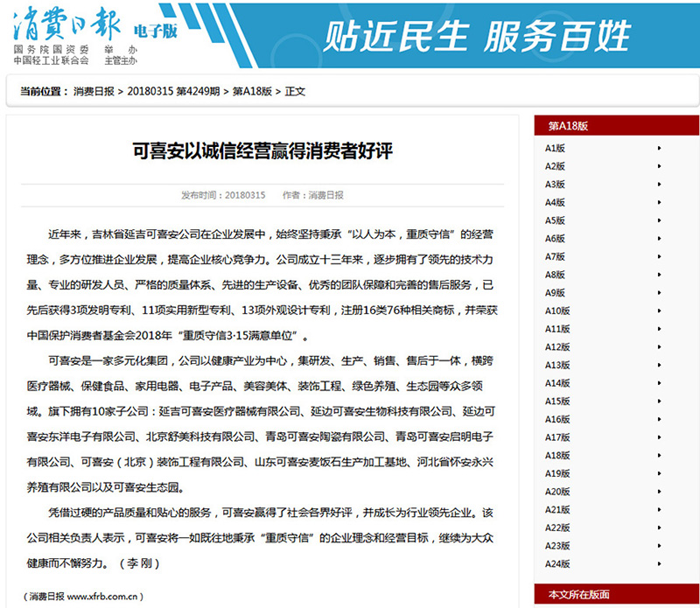Viewport: 700px width, 608px height.
Task: Open the A6版 page link
Action: (x=555, y=239)
